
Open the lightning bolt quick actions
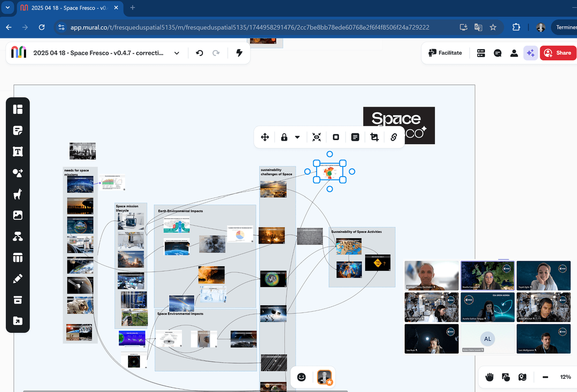[x=239, y=53]
